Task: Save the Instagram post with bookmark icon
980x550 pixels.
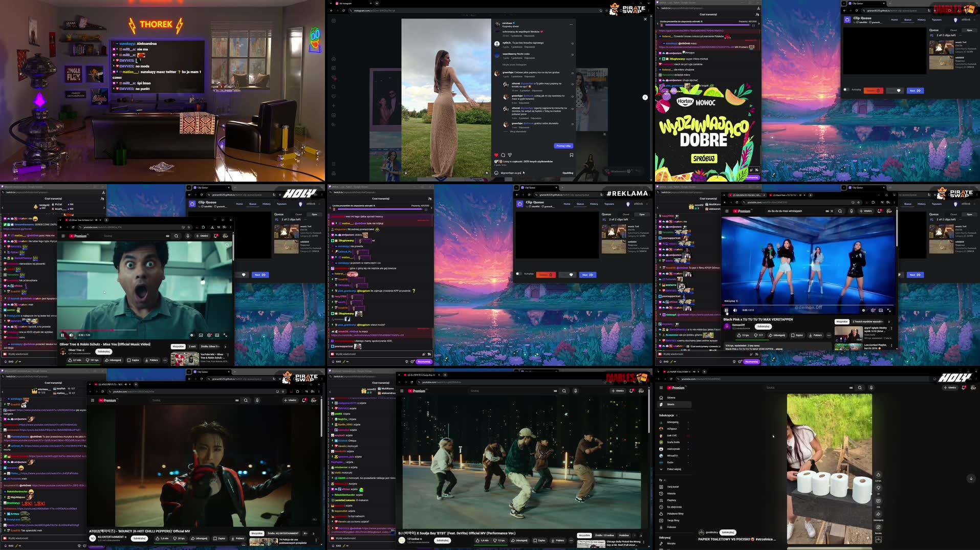Action: [x=571, y=155]
